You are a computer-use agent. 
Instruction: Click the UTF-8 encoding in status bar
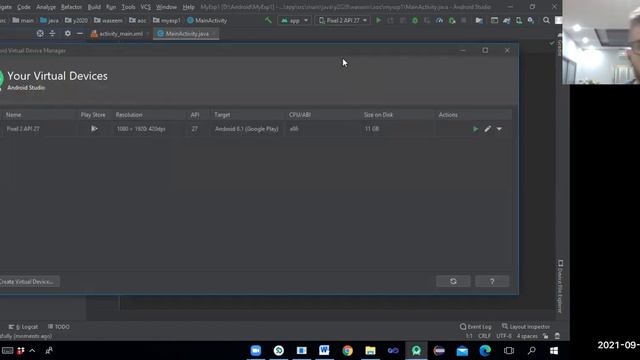click(504, 336)
